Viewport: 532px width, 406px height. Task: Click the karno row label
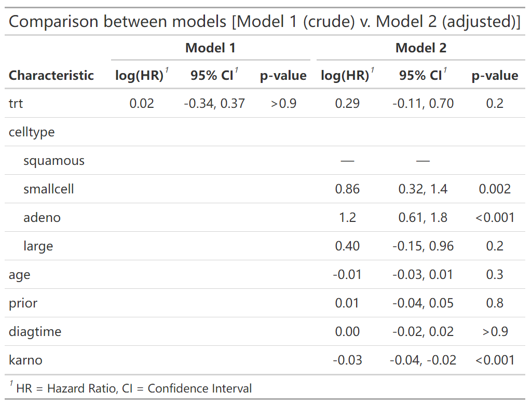coord(25,360)
